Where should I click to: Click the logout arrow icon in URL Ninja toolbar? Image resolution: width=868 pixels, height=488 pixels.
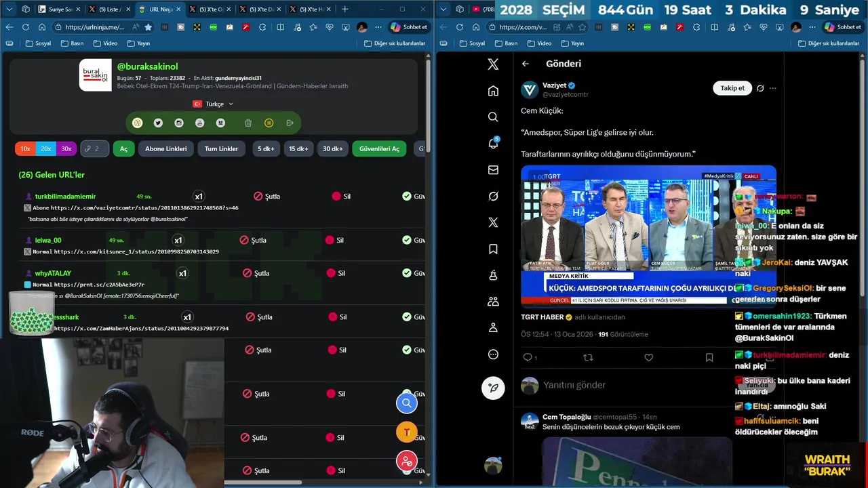click(x=290, y=123)
